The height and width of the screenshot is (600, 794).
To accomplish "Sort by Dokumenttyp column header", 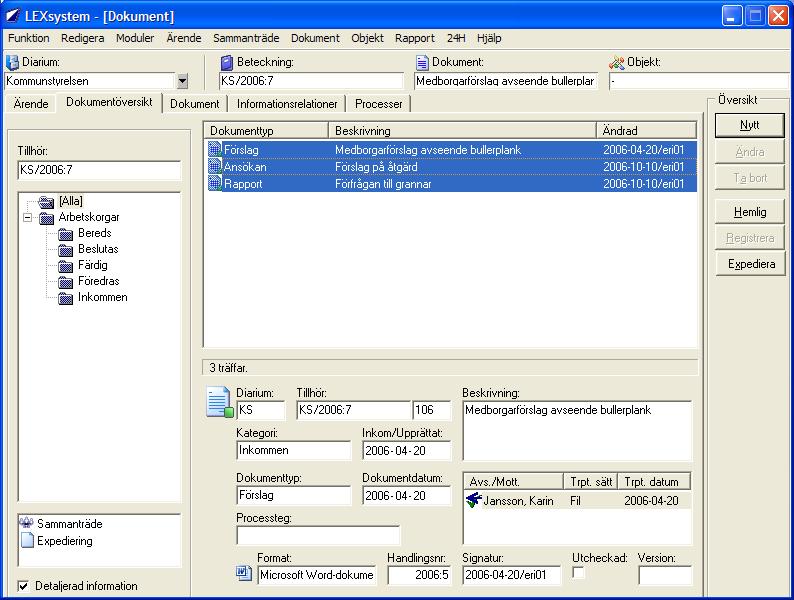I will (266, 131).
